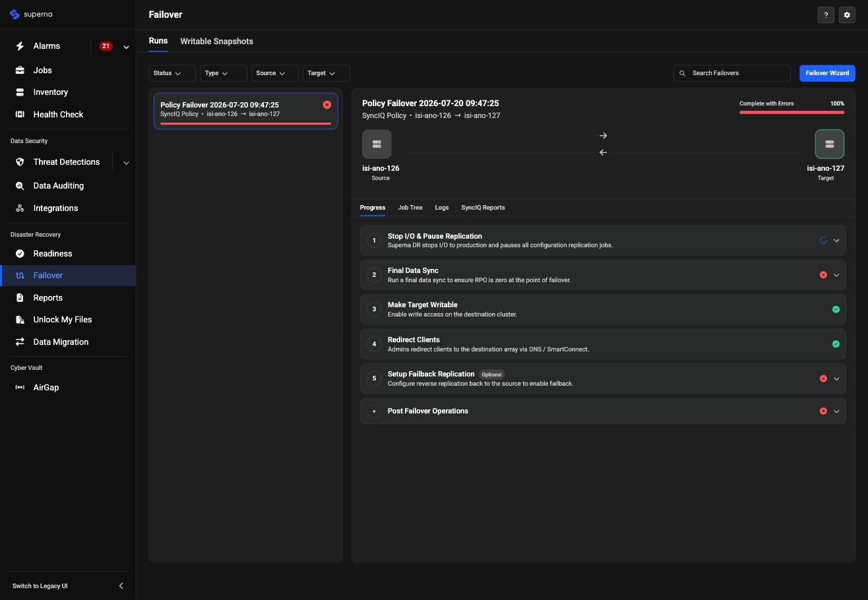The image size is (868, 600).
Task: Expand the Alarms submenu chevron
Action: pyautogui.click(x=126, y=47)
